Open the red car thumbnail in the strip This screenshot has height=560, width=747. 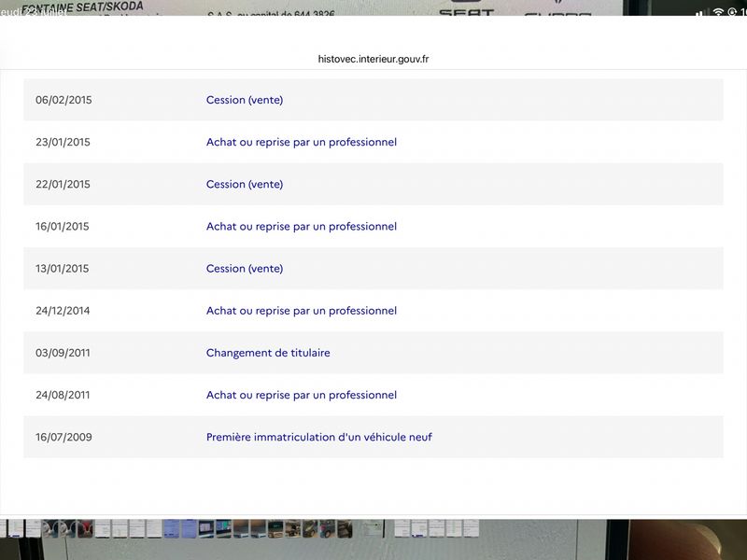tap(85, 528)
